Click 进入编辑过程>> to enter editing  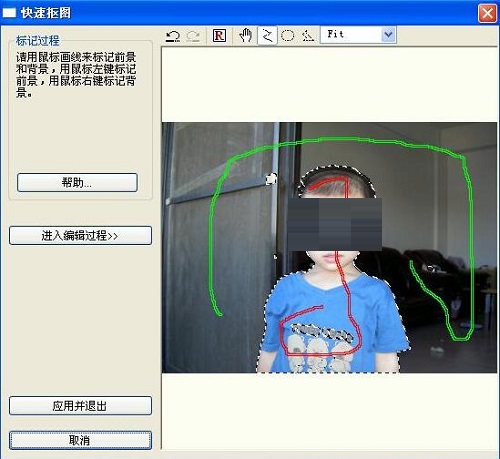coord(80,235)
